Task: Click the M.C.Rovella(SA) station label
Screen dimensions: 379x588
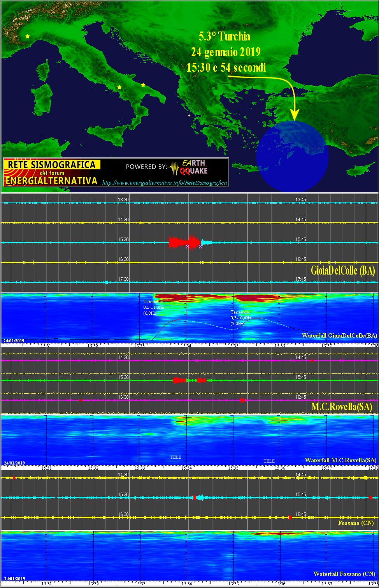Action: pos(342,407)
